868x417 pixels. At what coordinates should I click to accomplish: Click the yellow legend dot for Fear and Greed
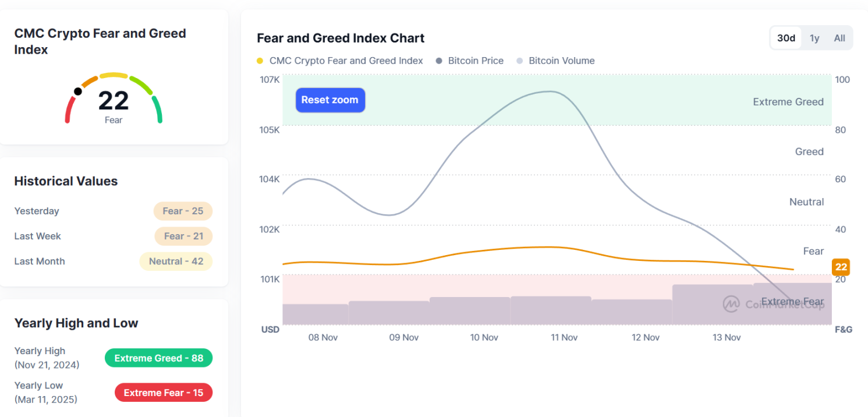point(260,61)
